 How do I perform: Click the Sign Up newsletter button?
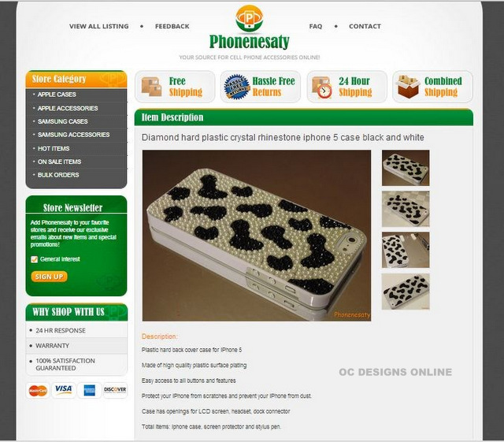(x=49, y=277)
